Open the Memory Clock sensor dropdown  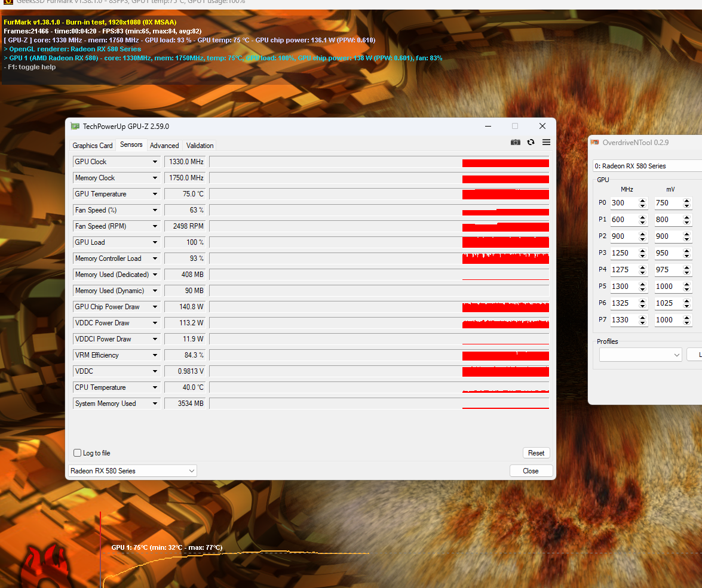click(x=155, y=178)
